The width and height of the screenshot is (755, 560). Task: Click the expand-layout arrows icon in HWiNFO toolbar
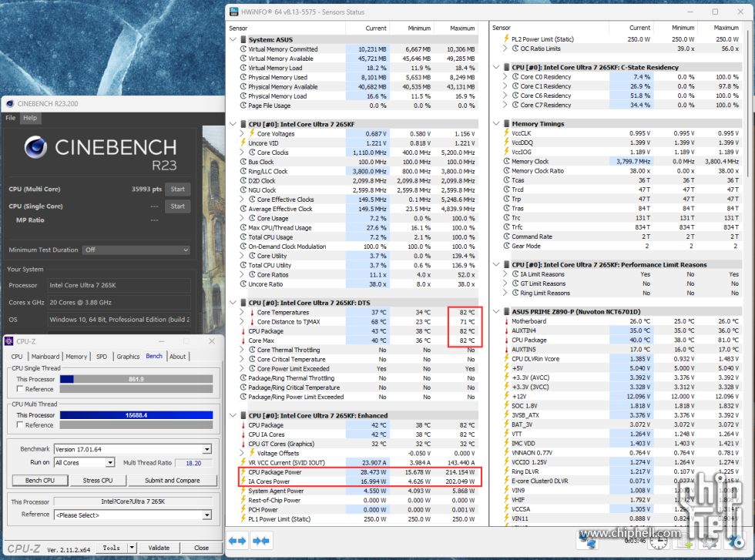click(237, 540)
